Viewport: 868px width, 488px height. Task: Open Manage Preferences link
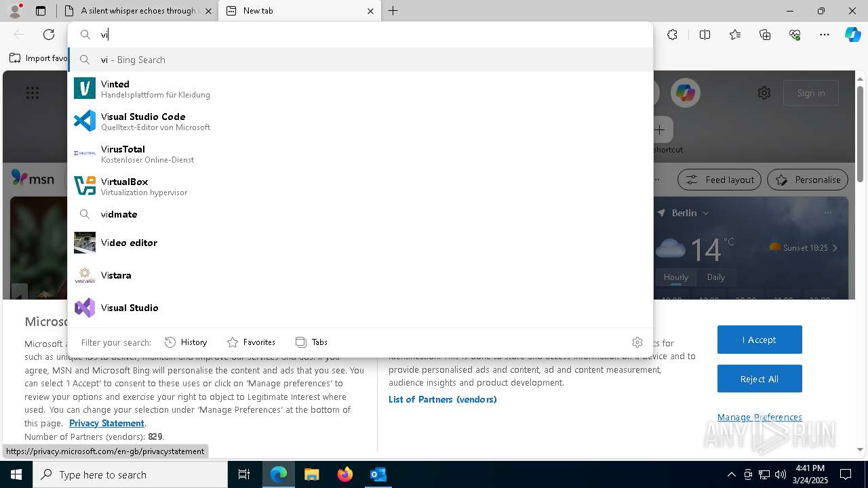coord(759,417)
